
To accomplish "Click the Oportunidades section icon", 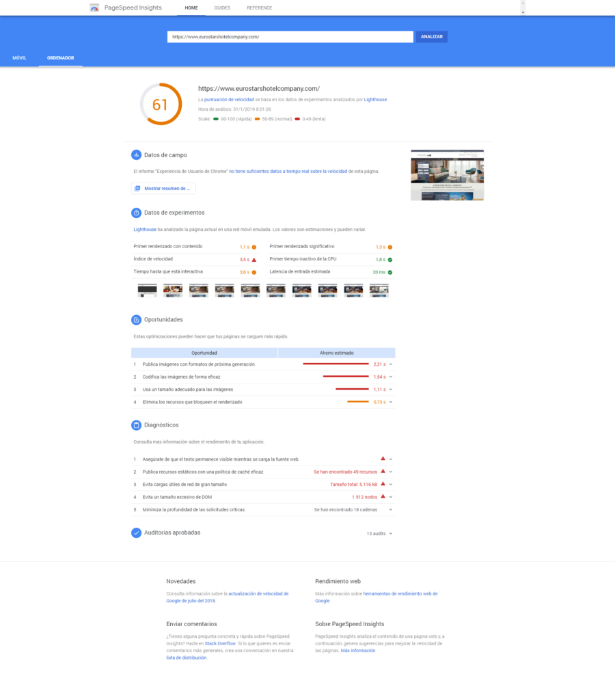I will pyautogui.click(x=137, y=319).
